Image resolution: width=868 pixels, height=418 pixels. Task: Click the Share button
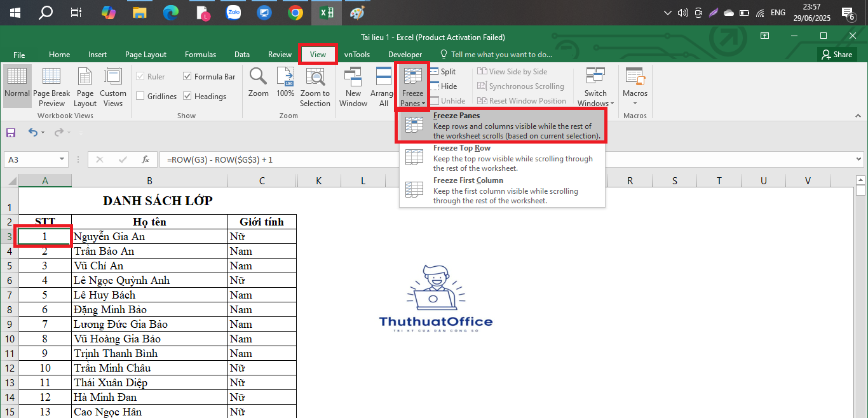(836, 55)
